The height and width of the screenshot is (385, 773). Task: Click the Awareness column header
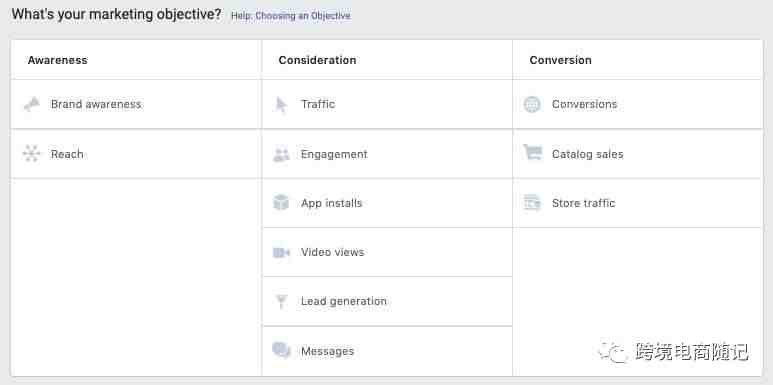tap(57, 60)
